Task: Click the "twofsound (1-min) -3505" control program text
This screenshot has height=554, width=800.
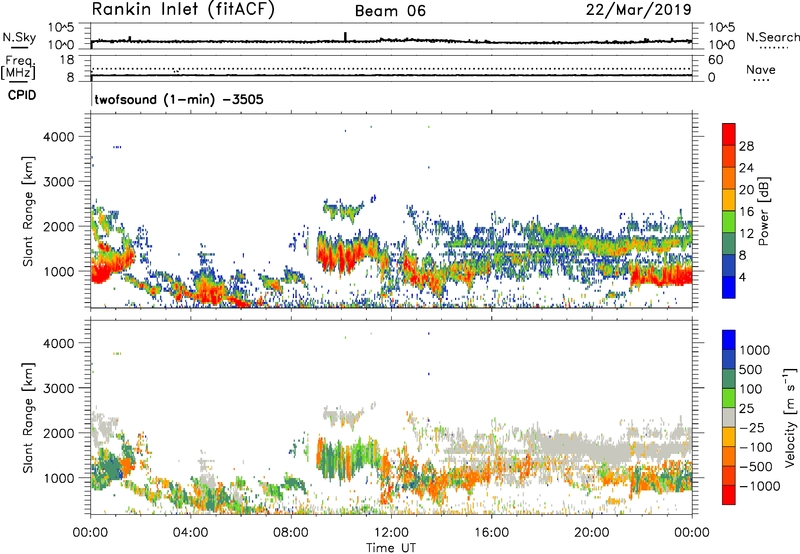Action: (x=179, y=99)
